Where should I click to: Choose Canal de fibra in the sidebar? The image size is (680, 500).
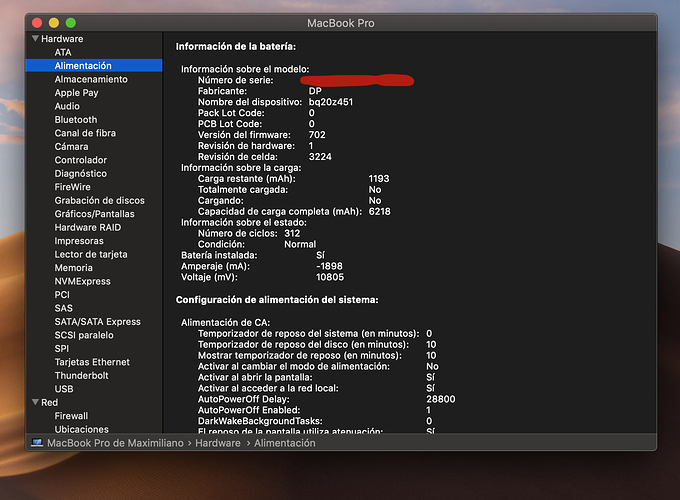click(x=85, y=133)
